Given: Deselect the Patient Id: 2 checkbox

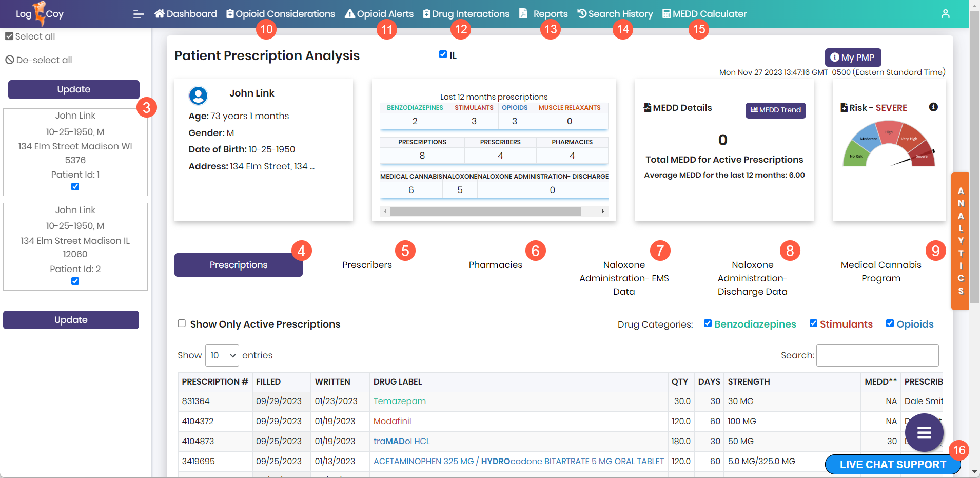Looking at the screenshot, I should pos(75,281).
